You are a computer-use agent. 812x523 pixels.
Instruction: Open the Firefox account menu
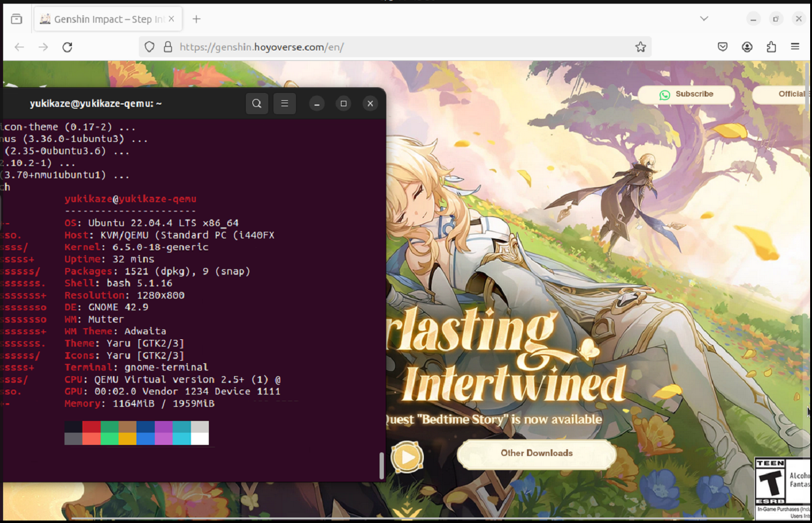[x=747, y=47]
